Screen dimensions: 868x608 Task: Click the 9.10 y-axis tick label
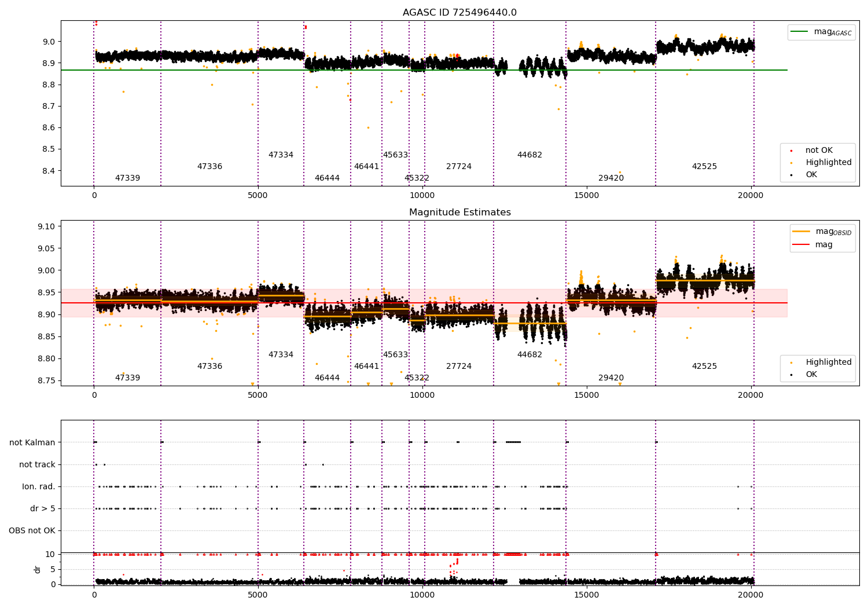point(46,226)
